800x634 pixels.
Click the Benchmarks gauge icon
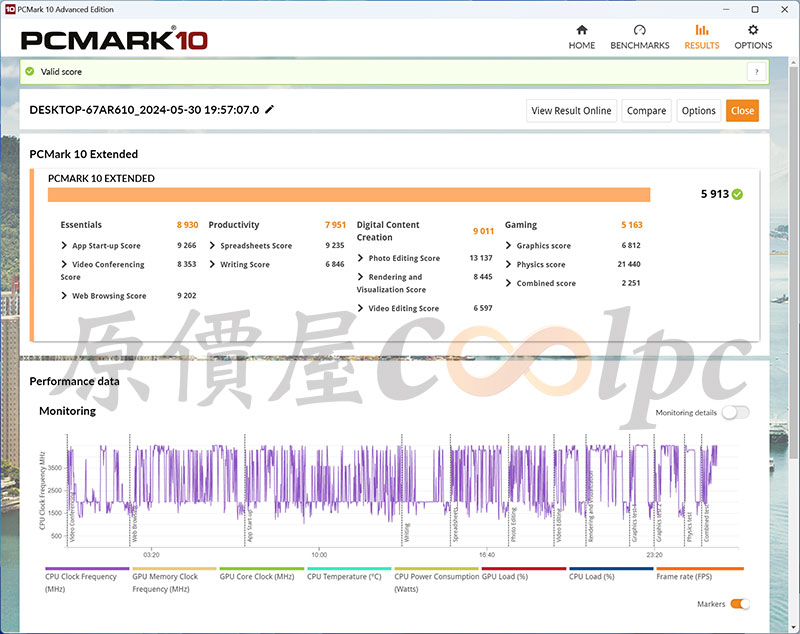[x=640, y=31]
